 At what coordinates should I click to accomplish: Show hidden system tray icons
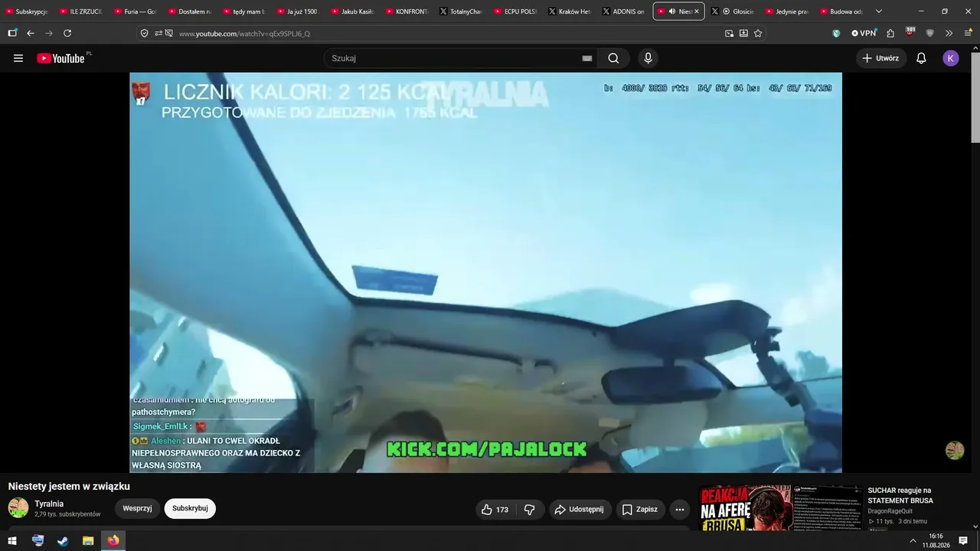(912, 541)
